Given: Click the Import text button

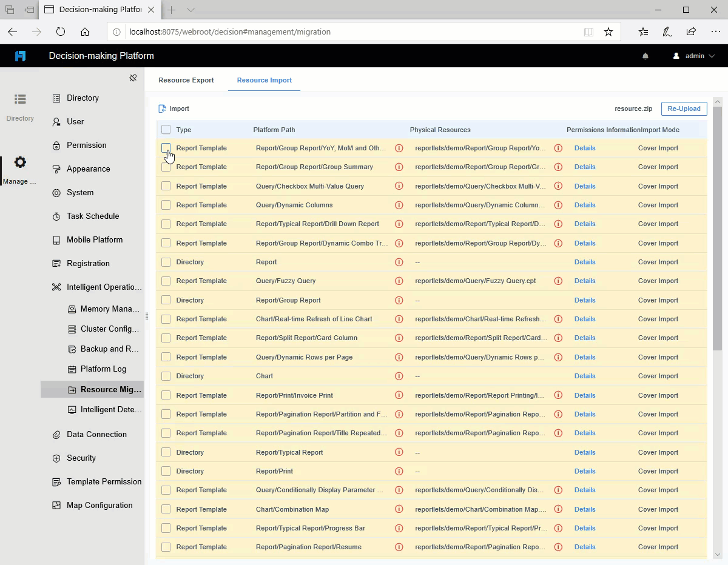Looking at the screenshot, I should click(x=179, y=109).
